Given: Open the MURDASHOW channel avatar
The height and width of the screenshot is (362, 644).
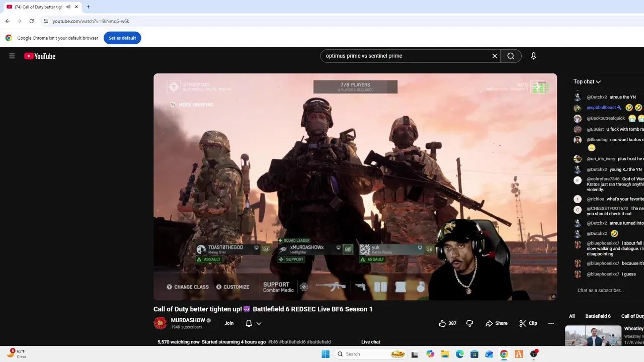Looking at the screenshot, I should (x=160, y=323).
